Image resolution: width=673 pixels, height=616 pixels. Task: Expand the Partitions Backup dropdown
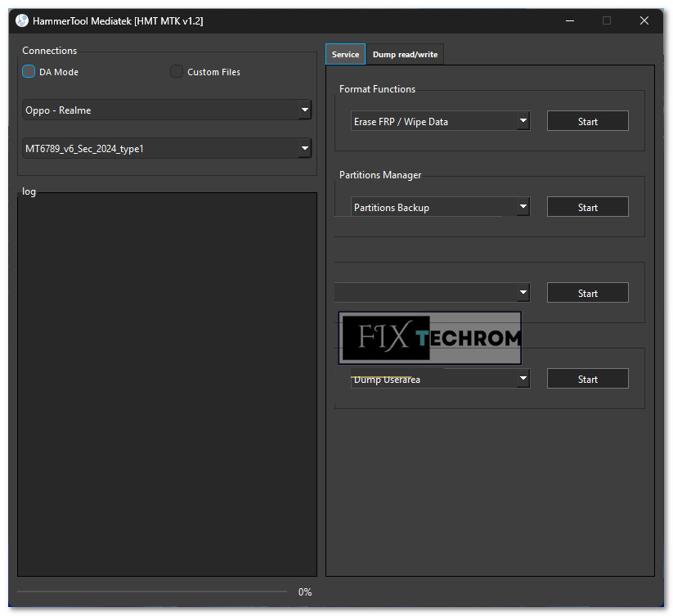(x=441, y=207)
